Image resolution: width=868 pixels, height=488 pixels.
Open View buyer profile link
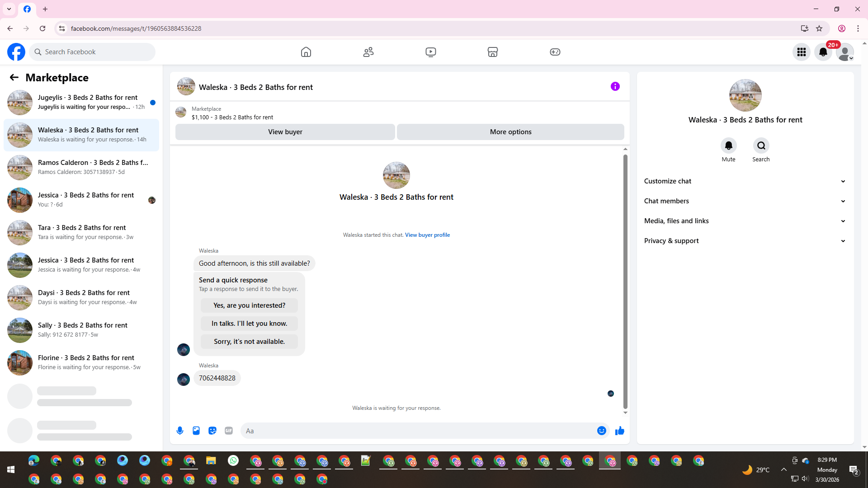pyautogui.click(x=427, y=235)
